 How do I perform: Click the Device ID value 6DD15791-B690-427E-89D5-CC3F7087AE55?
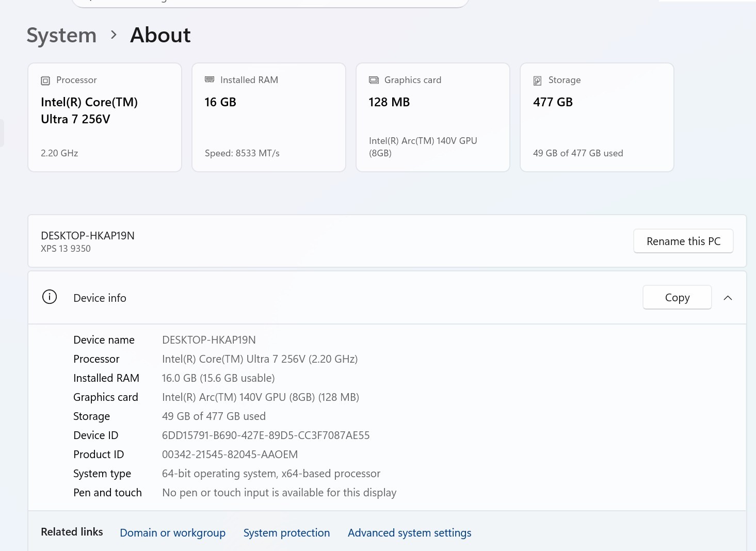266,435
